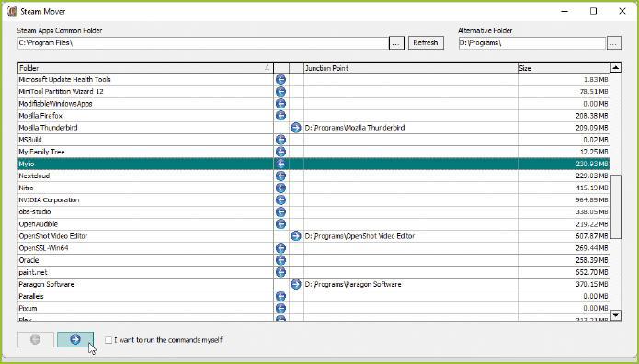The width and height of the screenshot is (639, 364).
Task: Click left arrow icon for My Family Tree
Action: [x=280, y=152]
